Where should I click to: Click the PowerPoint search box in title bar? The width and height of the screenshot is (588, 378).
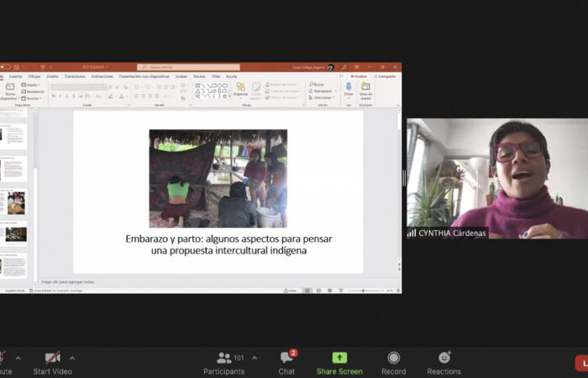point(188,67)
